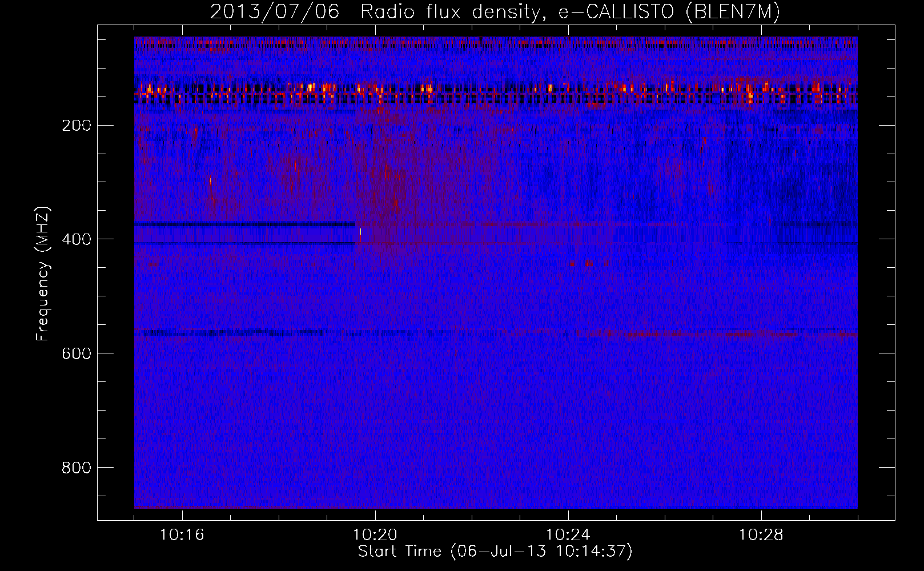This screenshot has height=571, width=924.
Task: Click the 10:28 time tick label
Action: pos(761,535)
